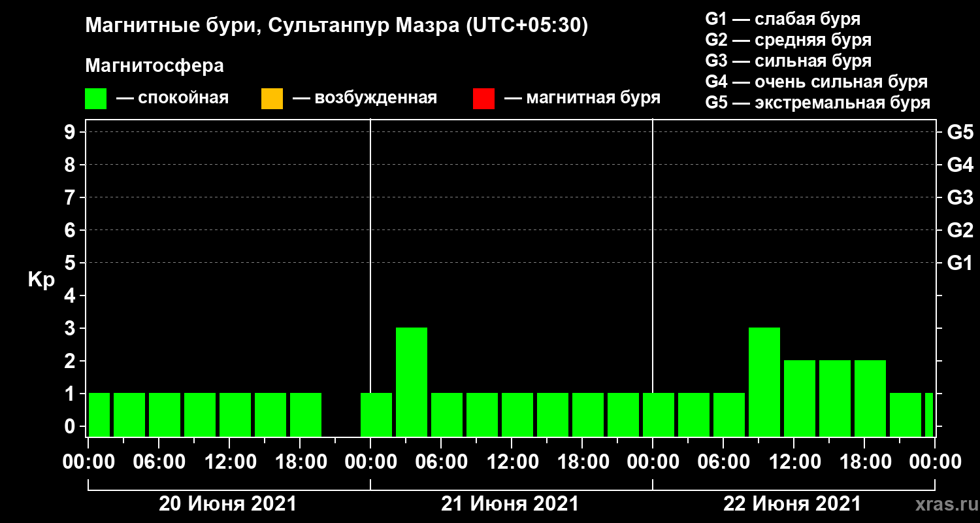Click the first Kp 1 bar of 20 June
The height and width of the screenshot is (523, 980).
click(x=99, y=414)
